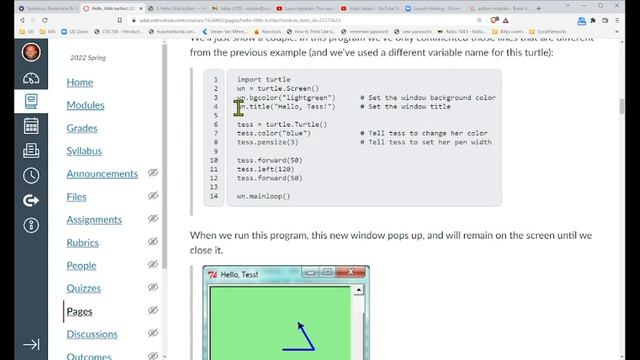This screenshot has width=640, height=360.
Task: Open the Radio 104.5 bookmark
Action: click(x=461, y=31)
